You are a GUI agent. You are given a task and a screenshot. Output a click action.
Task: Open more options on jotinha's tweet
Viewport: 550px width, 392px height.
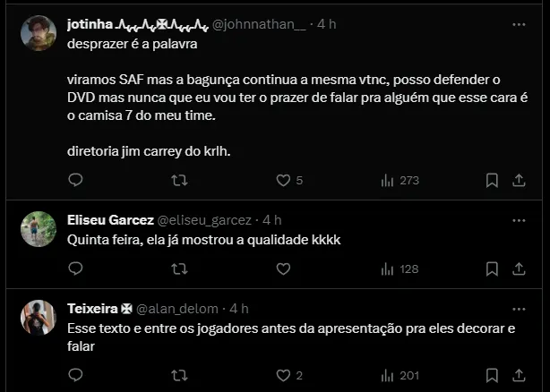click(518, 23)
